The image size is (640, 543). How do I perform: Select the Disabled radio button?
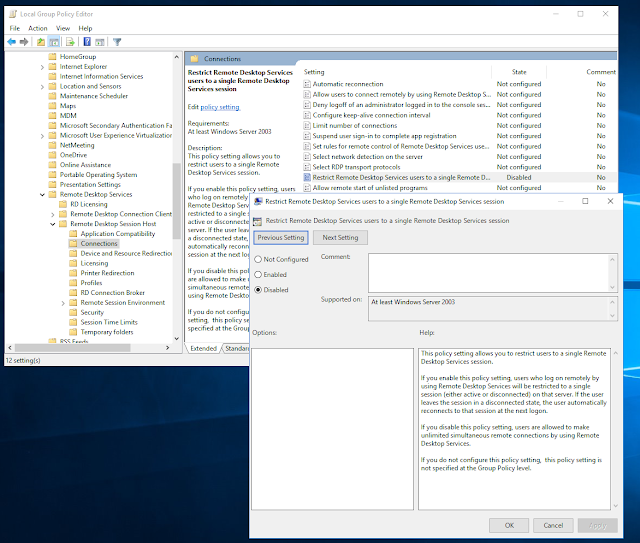pos(258,290)
